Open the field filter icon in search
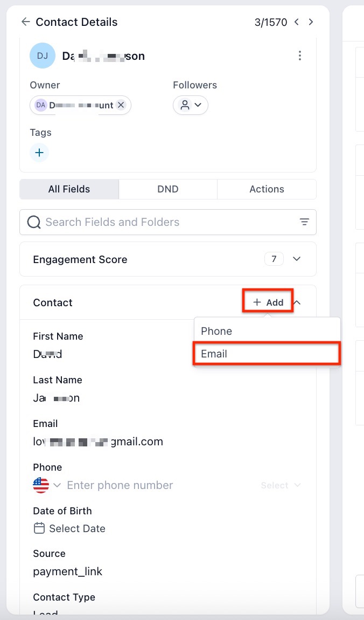The width and height of the screenshot is (364, 620). 304,222
